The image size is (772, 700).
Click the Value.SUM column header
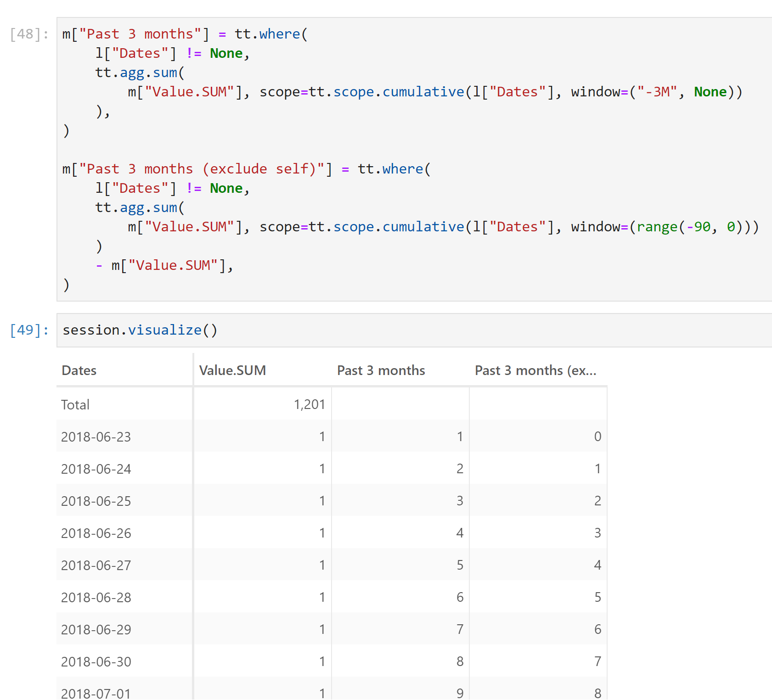point(232,370)
